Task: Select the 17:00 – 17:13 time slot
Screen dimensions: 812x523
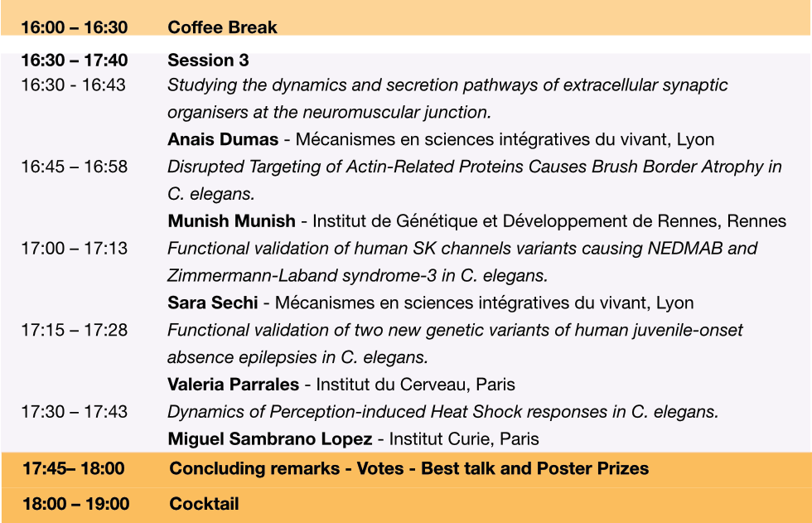Action: coord(75,249)
